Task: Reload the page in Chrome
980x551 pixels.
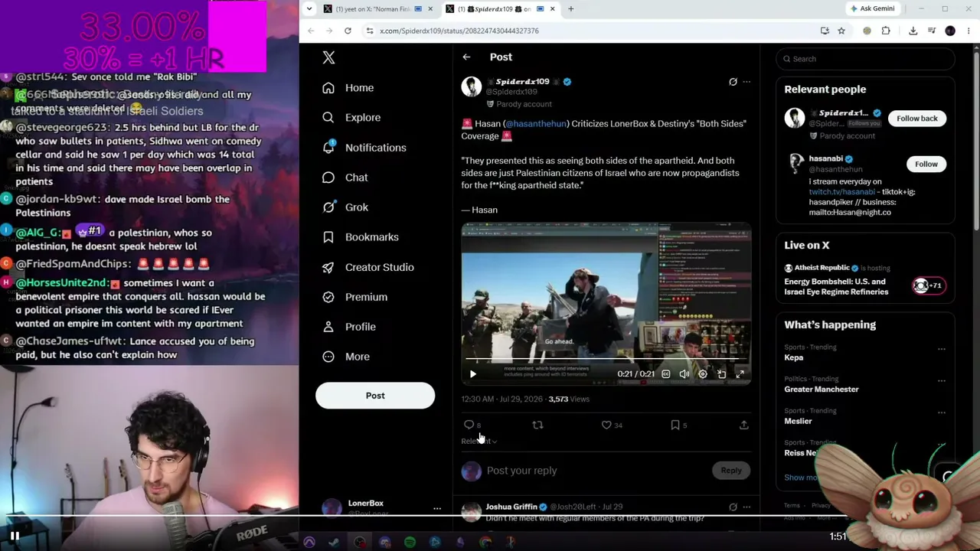Action: 348,31
